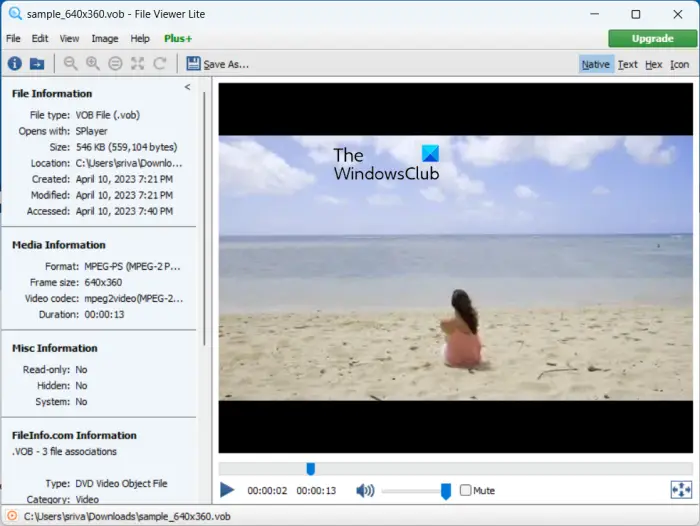Image resolution: width=700 pixels, height=526 pixels.
Task: Click the status bar file path
Action: pyautogui.click(x=127, y=517)
